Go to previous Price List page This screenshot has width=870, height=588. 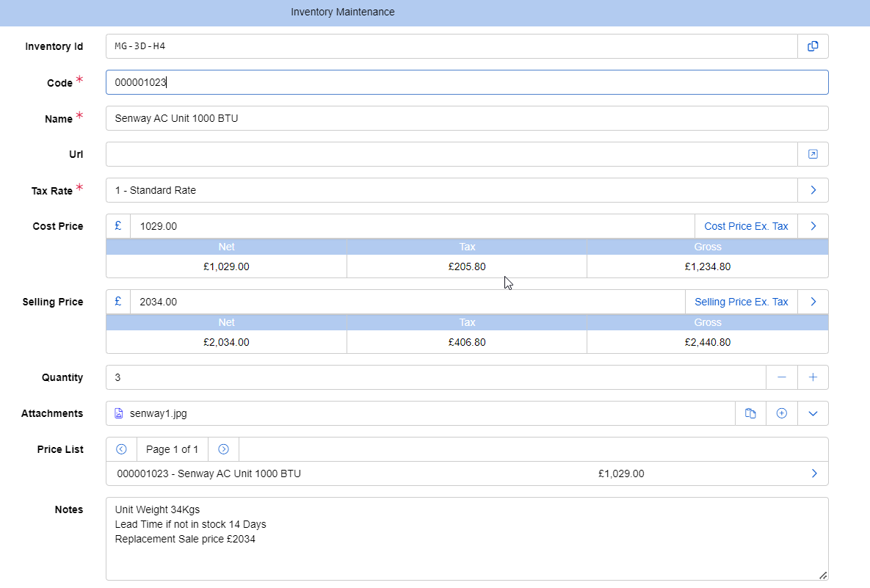122,449
